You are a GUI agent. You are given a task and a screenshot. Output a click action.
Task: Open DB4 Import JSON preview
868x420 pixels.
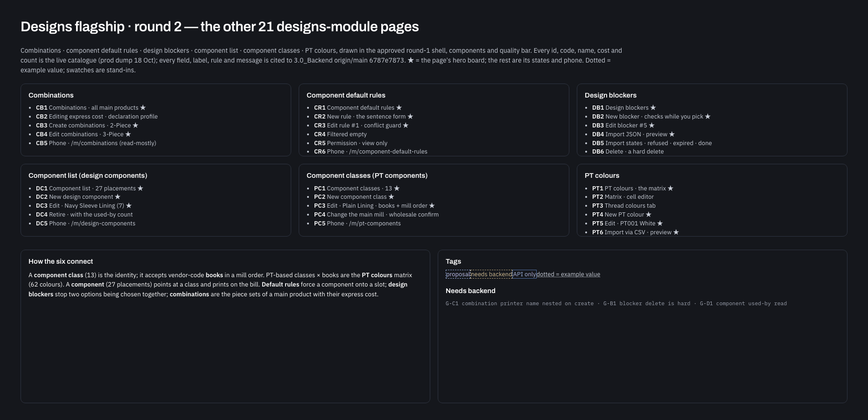coord(633,134)
